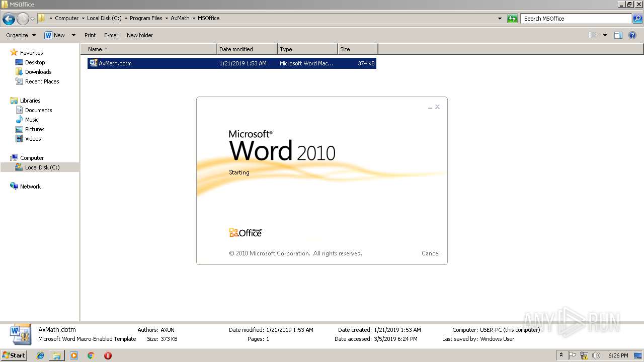Sort by the Size column header
Viewport: 644px width, 362px height.
(358, 49)
